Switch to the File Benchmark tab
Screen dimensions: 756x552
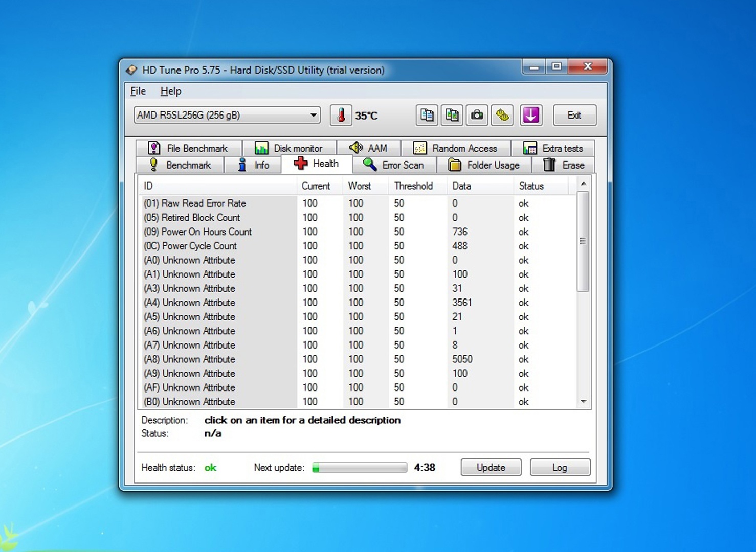click(189, 148)
